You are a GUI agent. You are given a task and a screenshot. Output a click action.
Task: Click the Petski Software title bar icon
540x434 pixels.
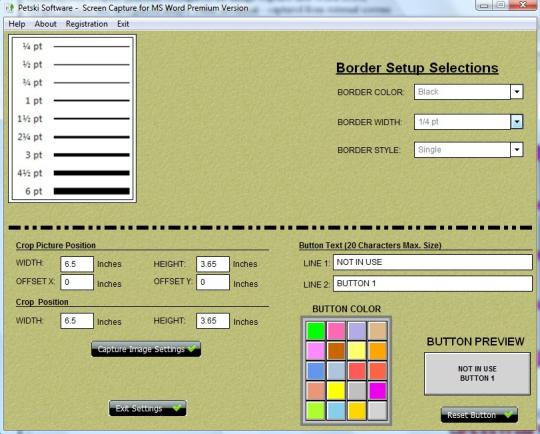click(x=10, y=8)
